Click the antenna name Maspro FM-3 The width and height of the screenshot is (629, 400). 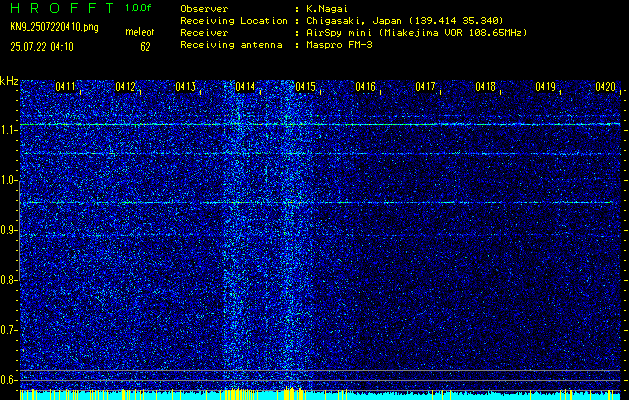339,45
